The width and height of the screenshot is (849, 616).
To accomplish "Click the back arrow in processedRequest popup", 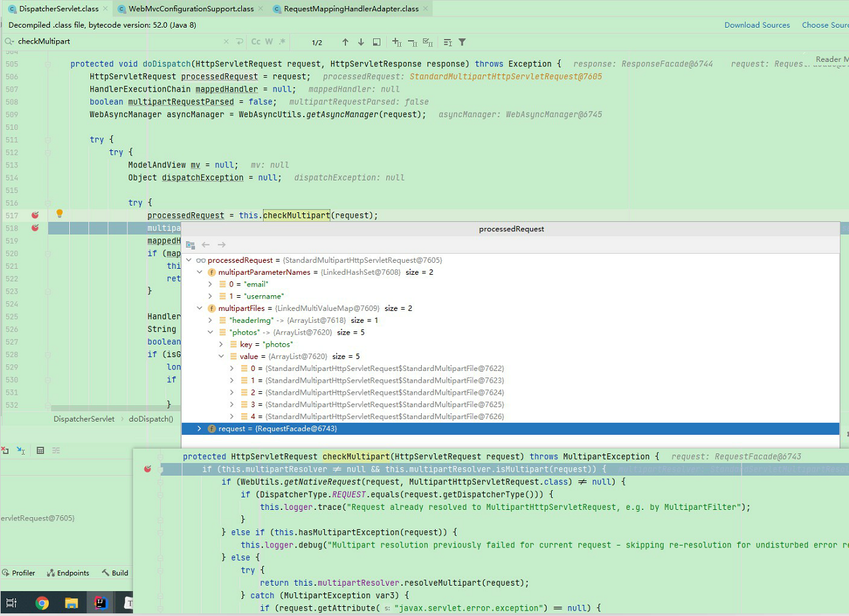I will tap(205, 243).
